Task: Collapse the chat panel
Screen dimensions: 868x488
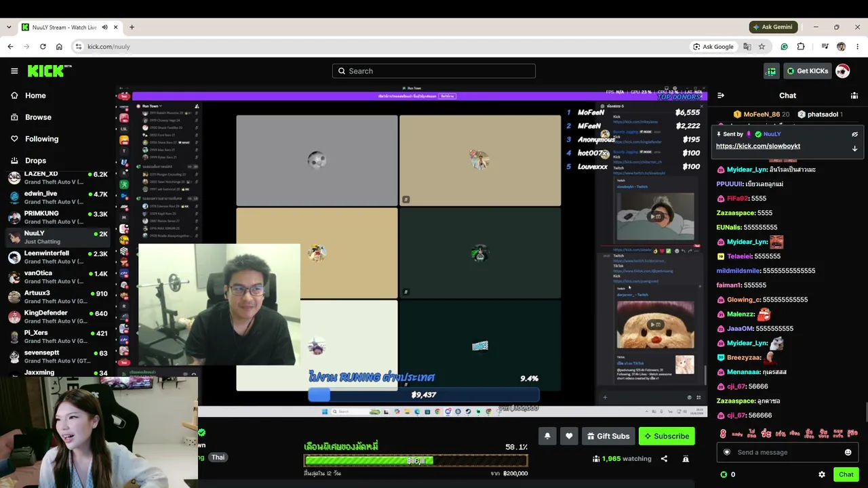Action: [x=721, y=96]
